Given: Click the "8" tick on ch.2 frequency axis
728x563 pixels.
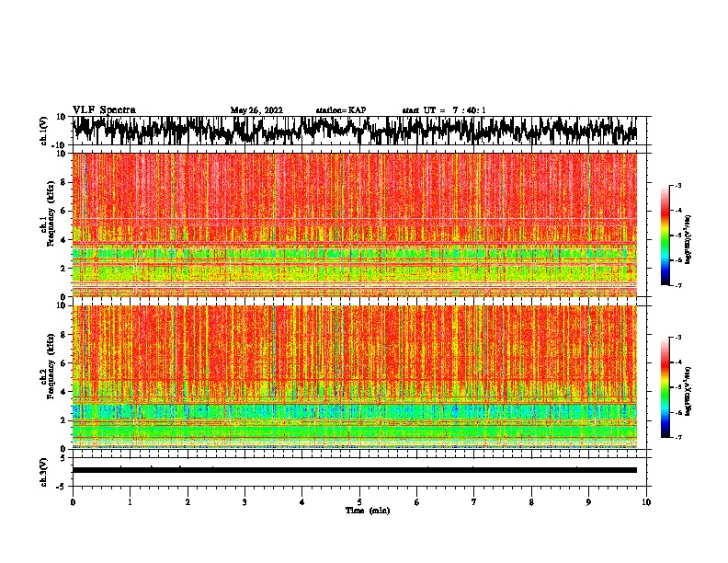Looking at the screenshot, I should 63,335.
